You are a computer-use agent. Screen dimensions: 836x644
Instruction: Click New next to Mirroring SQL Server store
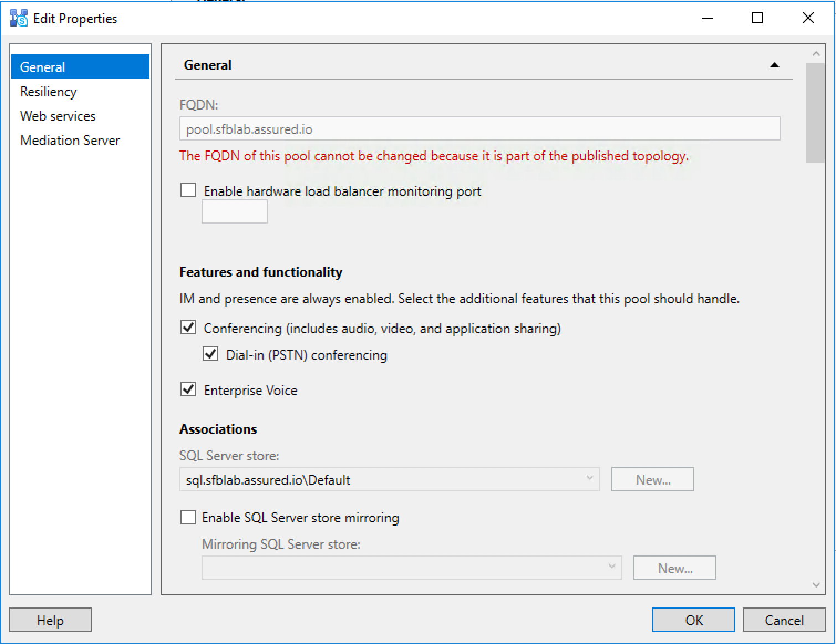(674, 568)
